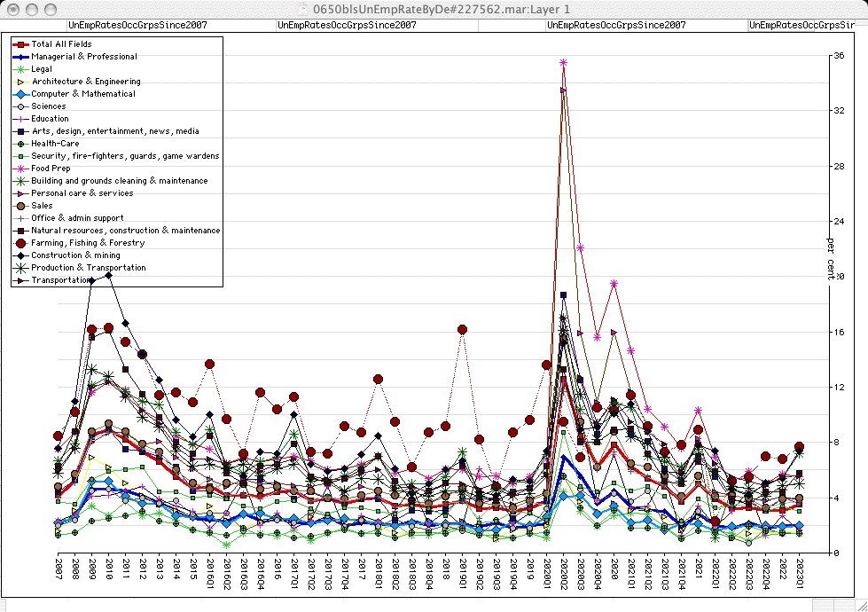Click the Construction & mining peak point at 2010
The image size is (868, 612).
(x=108, y=275)
